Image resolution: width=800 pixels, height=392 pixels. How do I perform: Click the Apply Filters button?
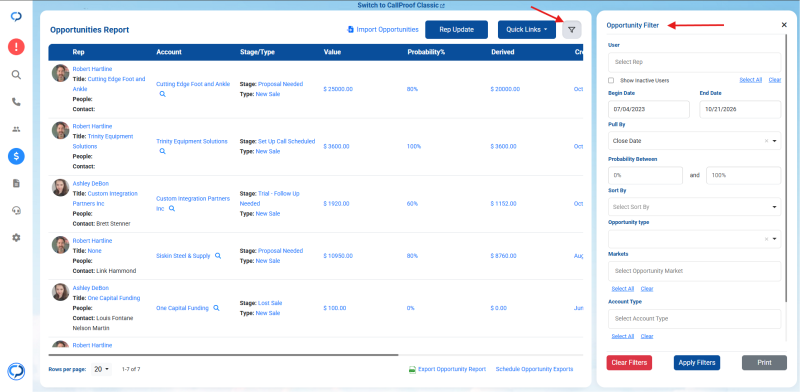coord(697,363)
